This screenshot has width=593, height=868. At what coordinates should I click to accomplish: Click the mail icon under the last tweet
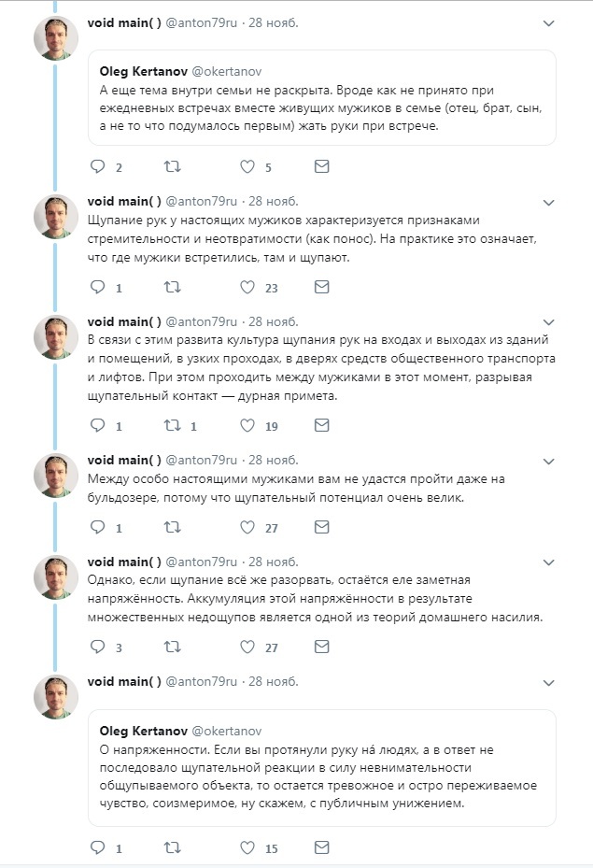pyautogui.click(x=321, y=848)
